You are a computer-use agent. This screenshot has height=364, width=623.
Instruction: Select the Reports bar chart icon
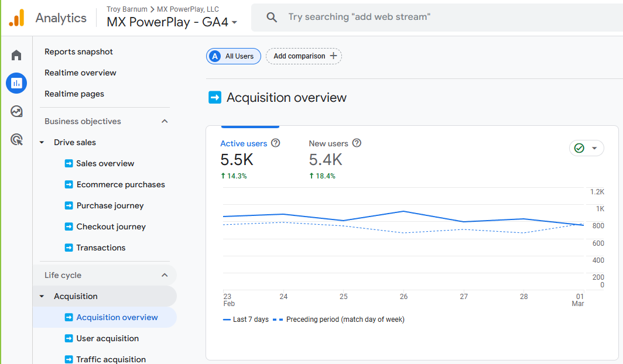(16, 83)
